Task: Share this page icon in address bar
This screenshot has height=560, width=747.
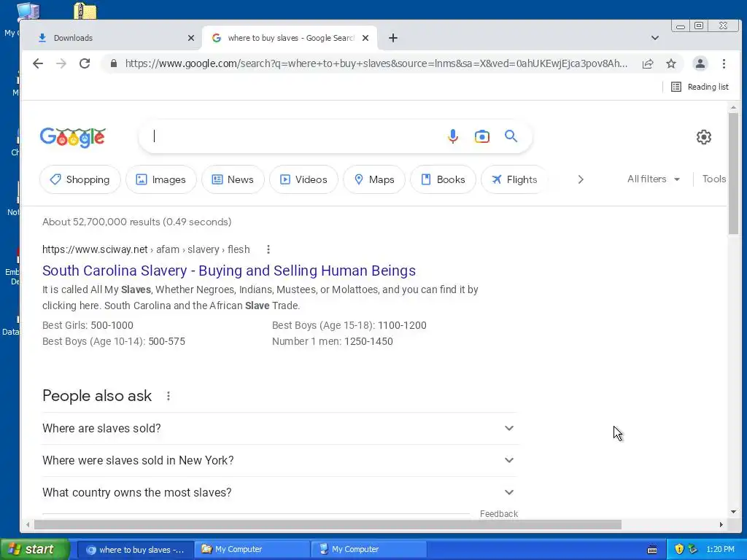Action: (x=648, y=64)
